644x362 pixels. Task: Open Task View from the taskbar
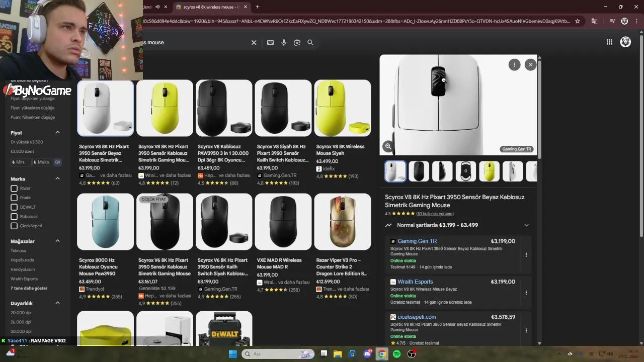click(x=324, y=354)
